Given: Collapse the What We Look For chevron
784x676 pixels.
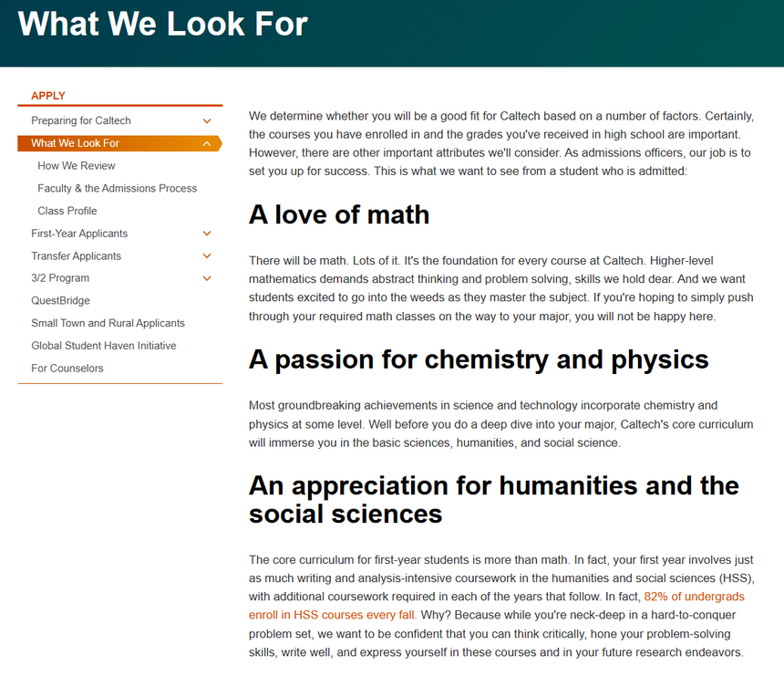Looking at the screenshot, I should click(207, 143).
